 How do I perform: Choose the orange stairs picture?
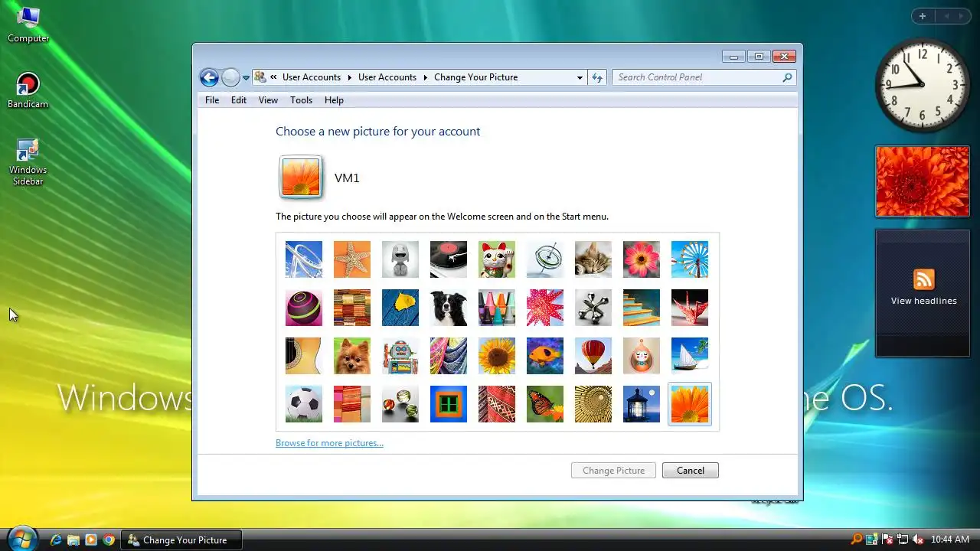pyautogui.click(x=642, y=308)
